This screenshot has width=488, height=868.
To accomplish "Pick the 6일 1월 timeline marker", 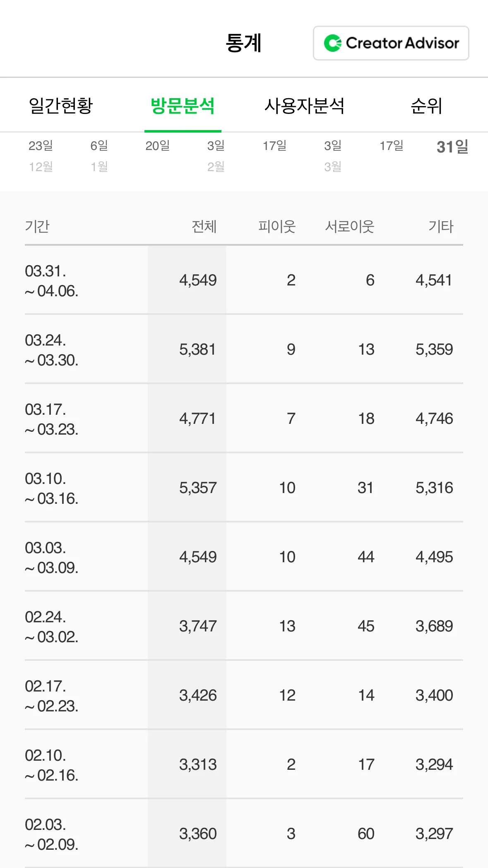I will tap(99, 156).
